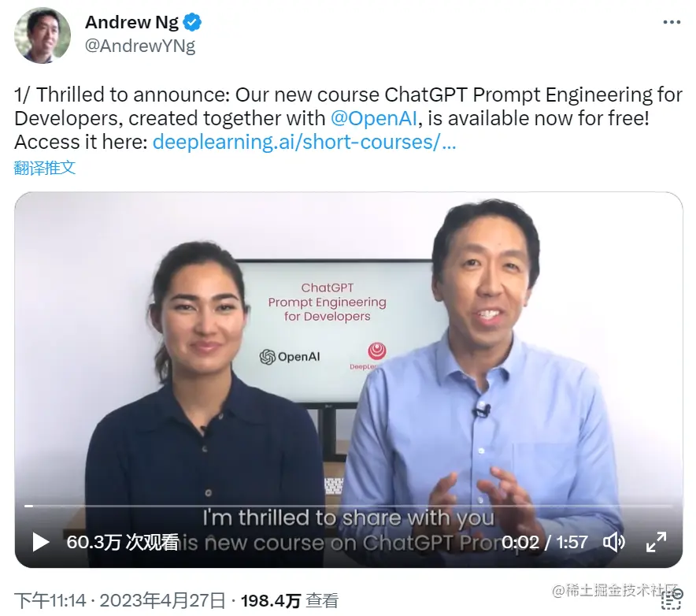Click the 0:02 / 1:57 time display
696x616 pixels.
point(545,542)
